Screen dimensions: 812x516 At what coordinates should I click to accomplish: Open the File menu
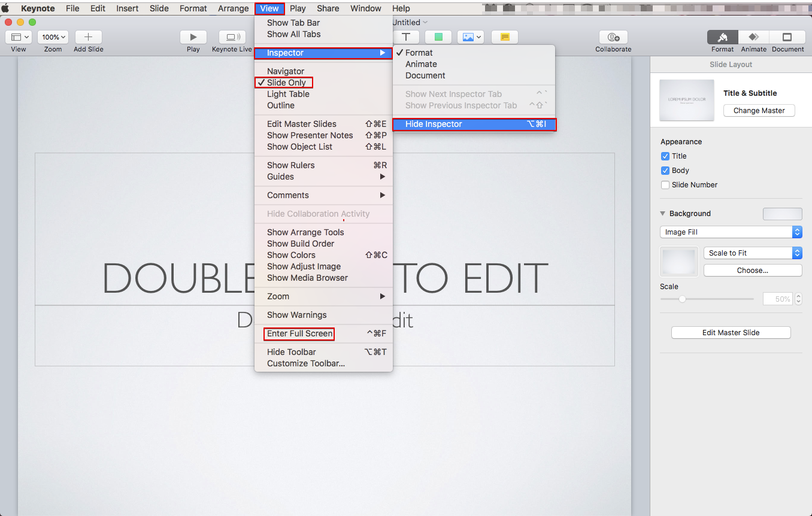pyautogui.click(x=72, y=8)
